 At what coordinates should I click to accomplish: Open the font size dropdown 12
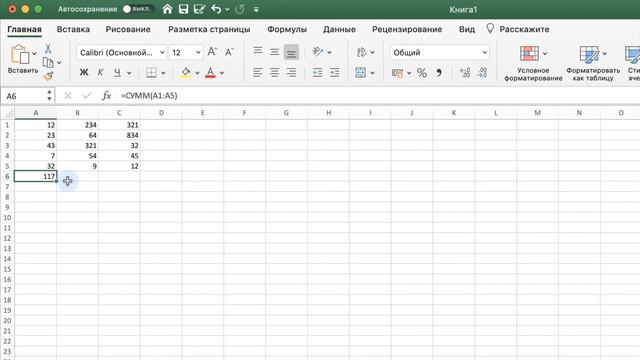tap(198, 53)
